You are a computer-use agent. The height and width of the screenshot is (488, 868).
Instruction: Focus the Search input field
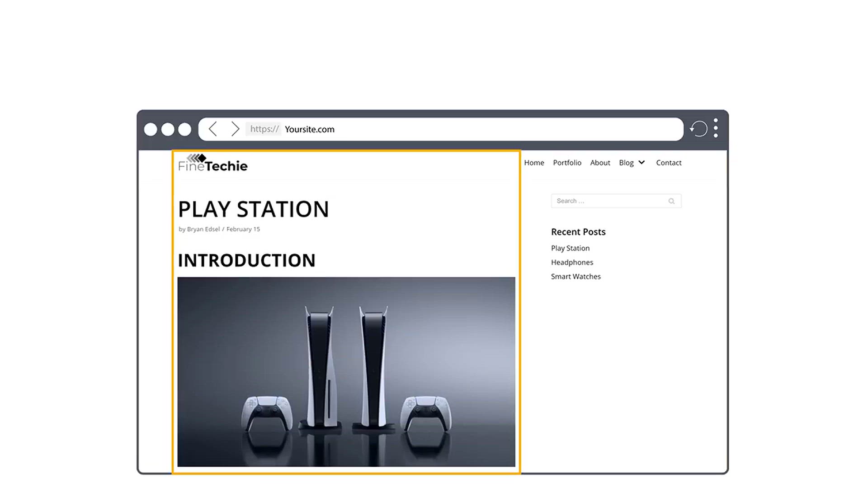616,201
